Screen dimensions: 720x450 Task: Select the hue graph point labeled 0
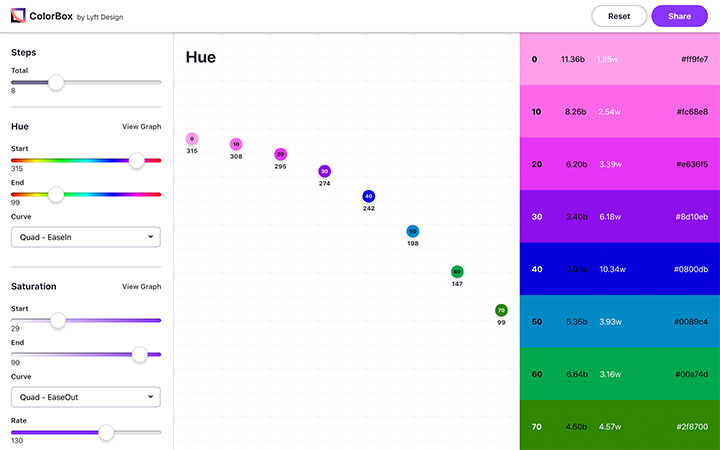[x=192, y=139]
